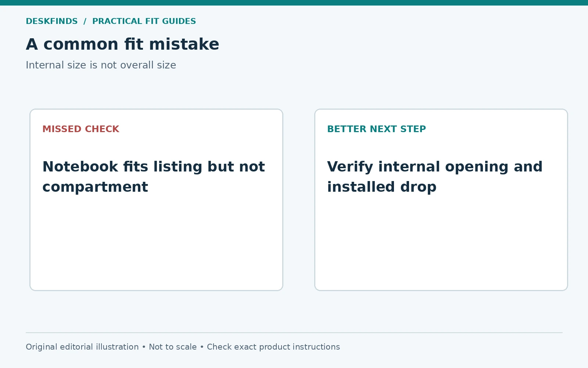
Task: Open the DESKFINDS breadcrumb link
Action: click(x=52, y=21)
